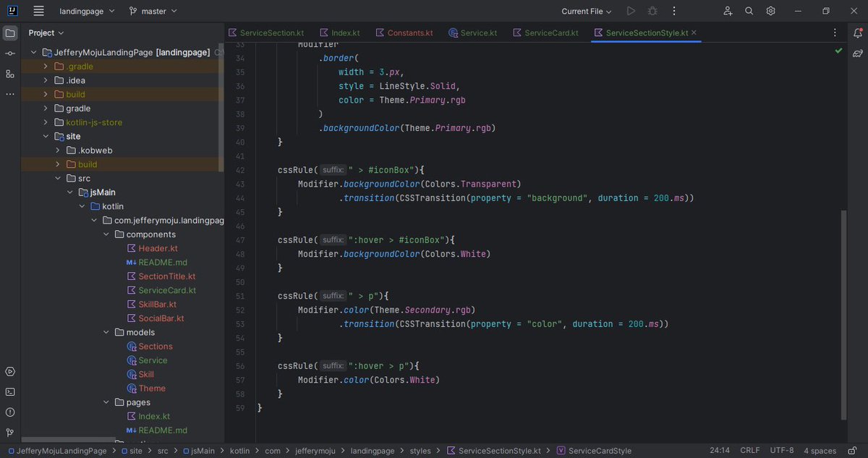The width and height of the screenshot is (868, 458).
Task: Click the IntelliJ IDEA logo icon
Action: (x=11, y=11)
